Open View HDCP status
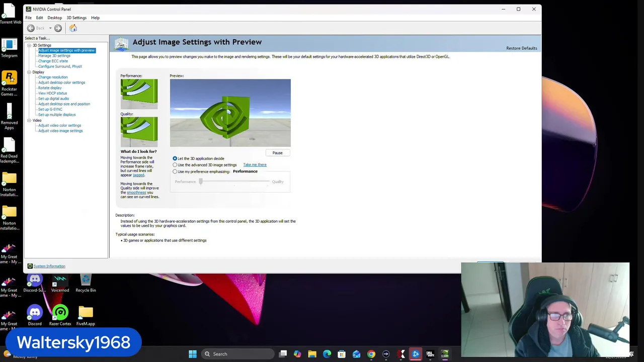The width and height of the screenshot is (644, 362). (52, 94)
